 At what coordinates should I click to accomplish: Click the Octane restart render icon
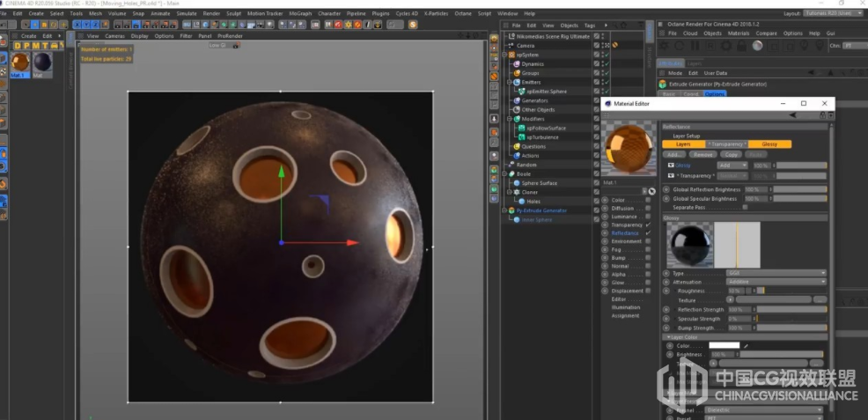pos(679,46)
